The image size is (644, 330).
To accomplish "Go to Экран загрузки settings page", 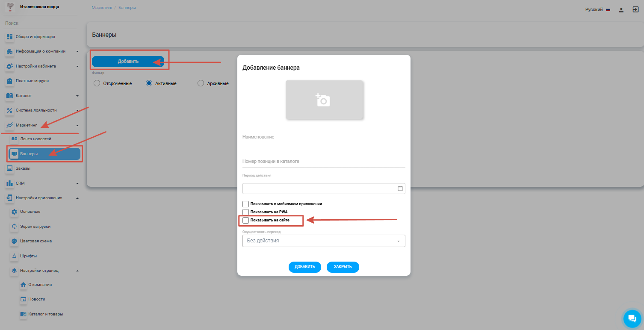I will (x=35, y=226).
